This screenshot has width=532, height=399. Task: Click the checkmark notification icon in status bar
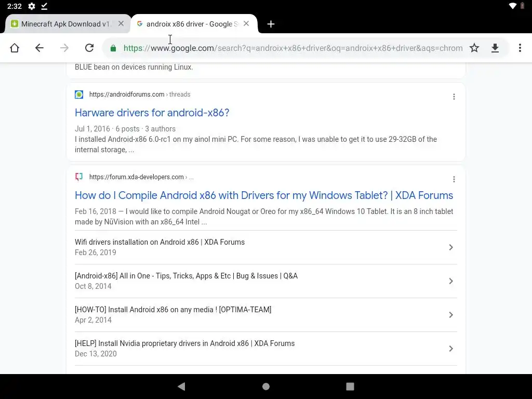tap(44, 6)
